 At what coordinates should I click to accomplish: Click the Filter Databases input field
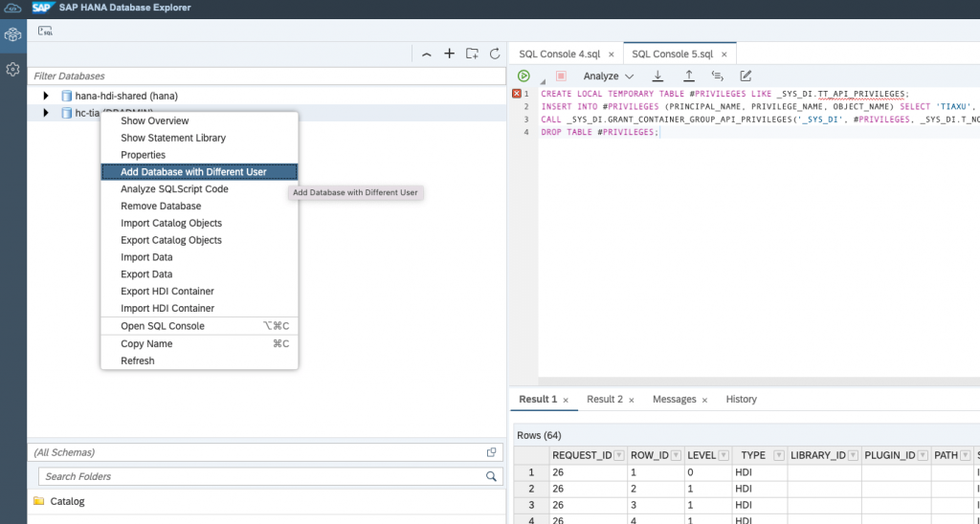[x=267, y=76]
